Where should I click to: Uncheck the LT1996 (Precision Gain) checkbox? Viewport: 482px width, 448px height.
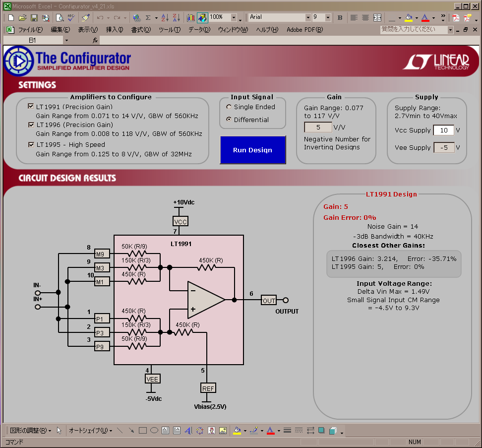coord(31,125)
